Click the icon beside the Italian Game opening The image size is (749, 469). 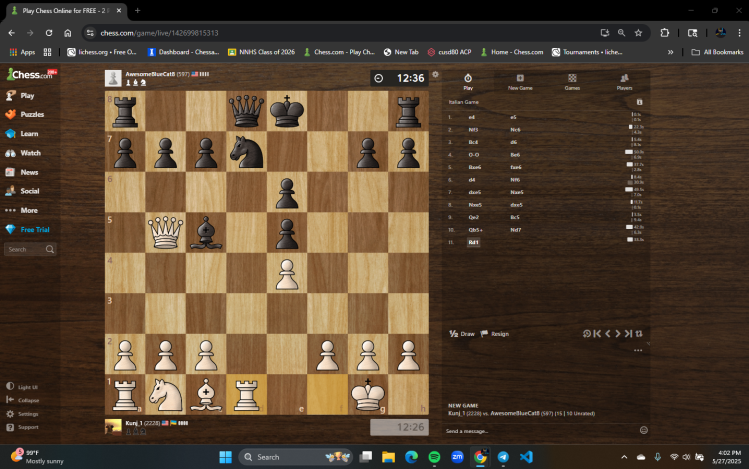pos(640,102)
